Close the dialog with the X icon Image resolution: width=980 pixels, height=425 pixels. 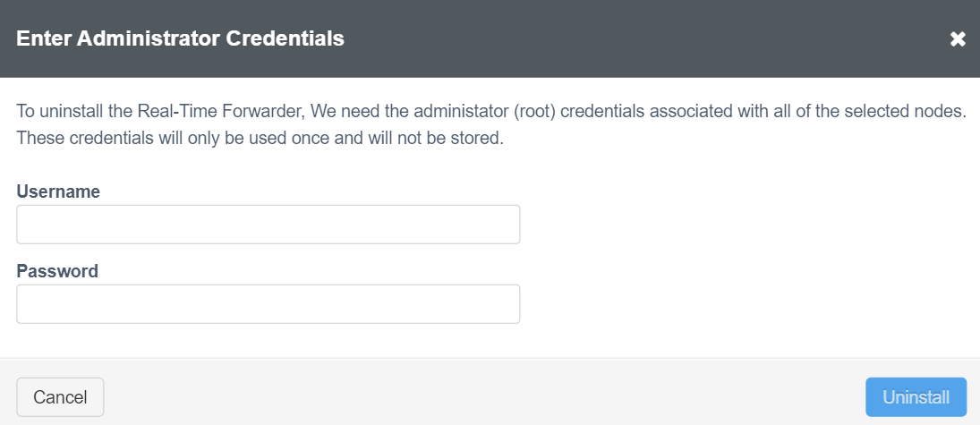pos(958,38)
